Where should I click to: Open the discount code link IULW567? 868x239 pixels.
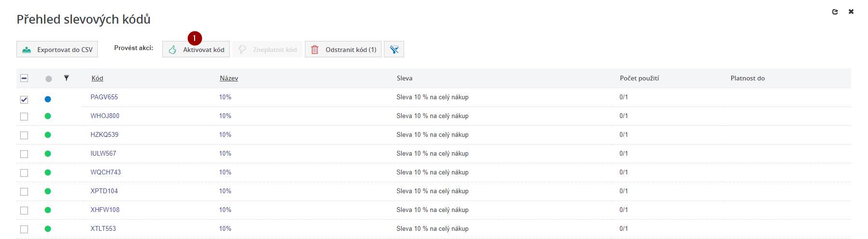coord(103,154)
